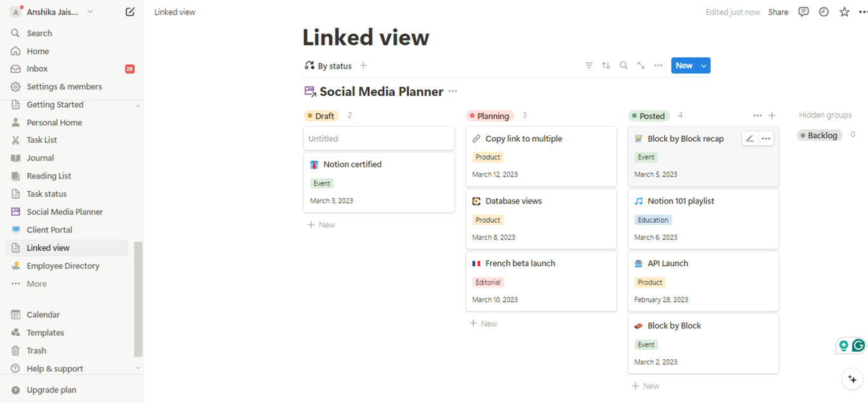Open the comments icon in top bar
This screenshot has height=403, width=868.
click(804, 12)
